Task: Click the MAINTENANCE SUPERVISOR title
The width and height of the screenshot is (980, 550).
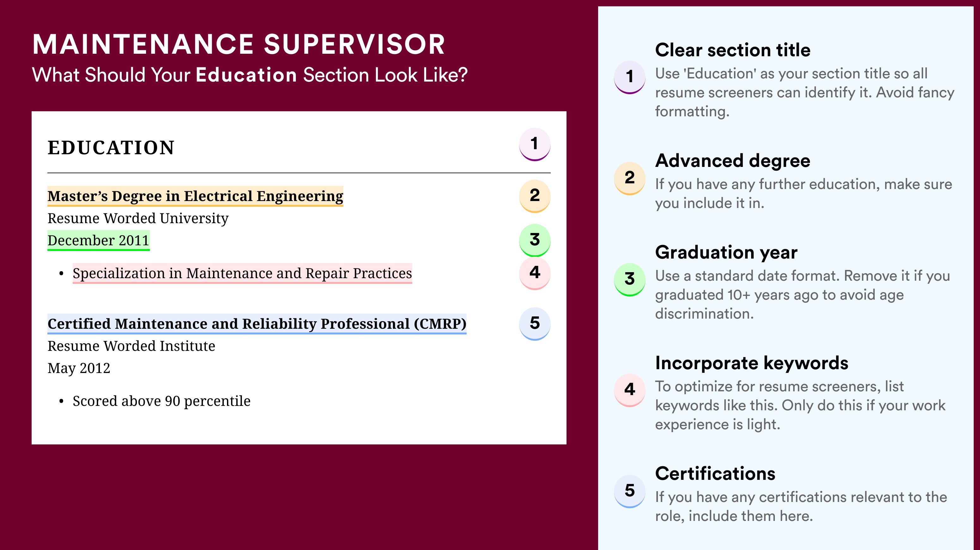Action: pos(239,44)
